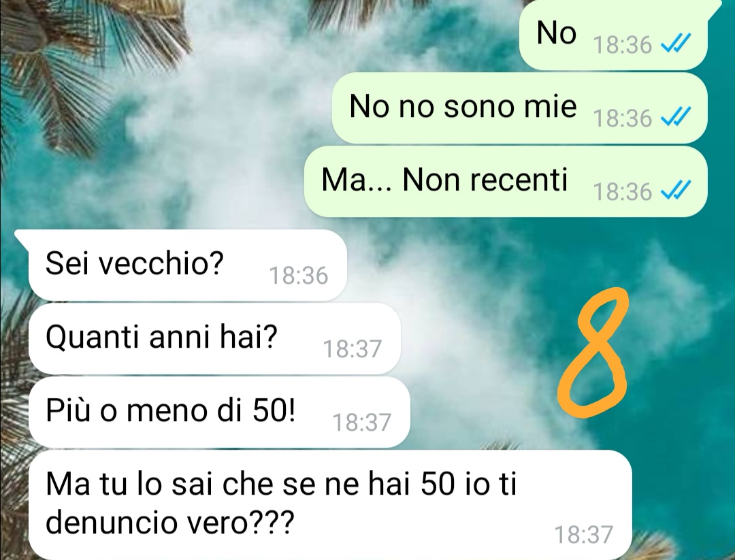This screenshot has height=560, width=735.
Task: Select the long message ending "denuncio vero???"
Action: tap(330, 505)
